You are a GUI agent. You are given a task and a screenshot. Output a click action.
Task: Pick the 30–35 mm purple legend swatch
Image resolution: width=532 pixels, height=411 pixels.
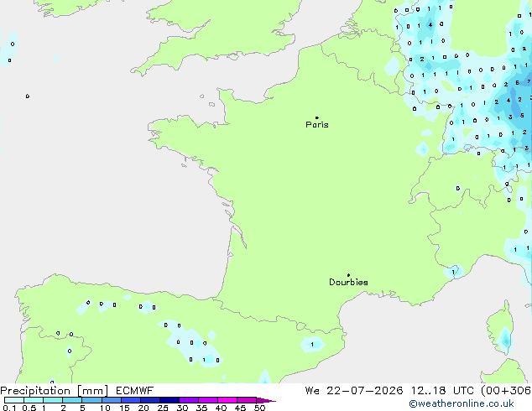[189, 400]
